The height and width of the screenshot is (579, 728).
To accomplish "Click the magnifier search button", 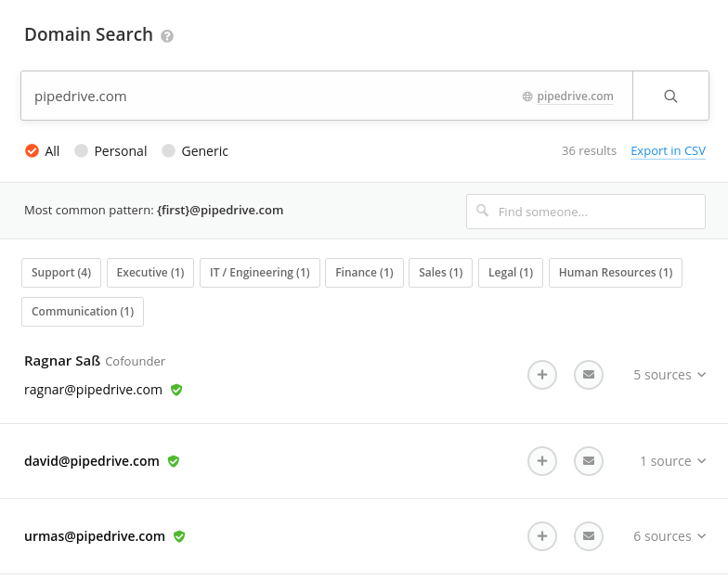I will point(670,96).
